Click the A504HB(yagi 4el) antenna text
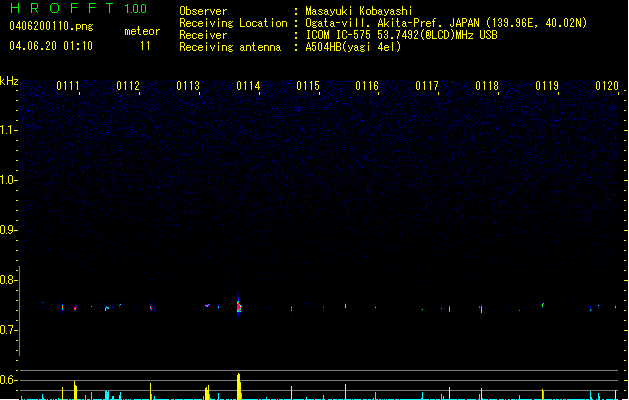 (353, 47)
